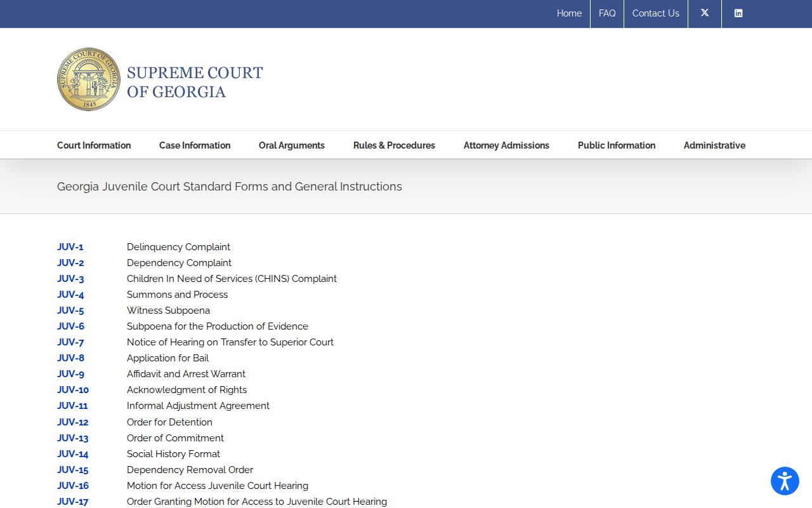
Task: Open the X (Twitter) social icon
Action: pyautogui.click(x=705, y=13)
